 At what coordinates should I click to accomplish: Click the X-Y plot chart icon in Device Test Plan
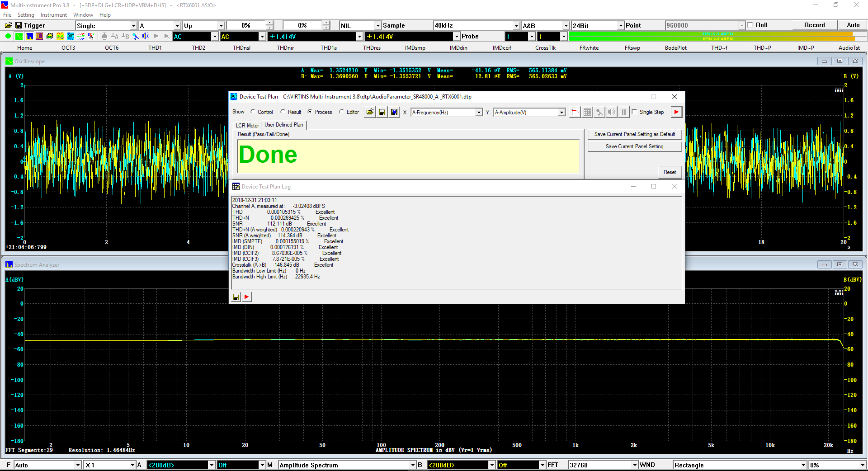coord(575,112)
